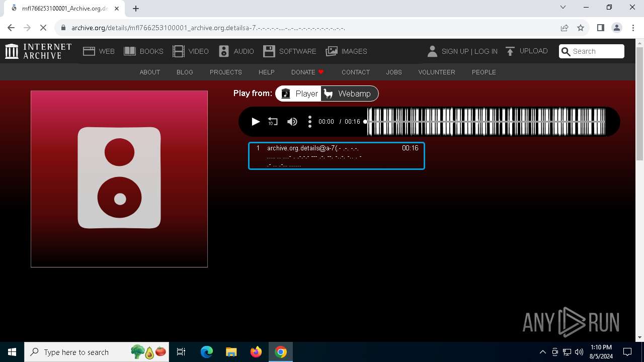Select the Player playback option

(299, 94)
